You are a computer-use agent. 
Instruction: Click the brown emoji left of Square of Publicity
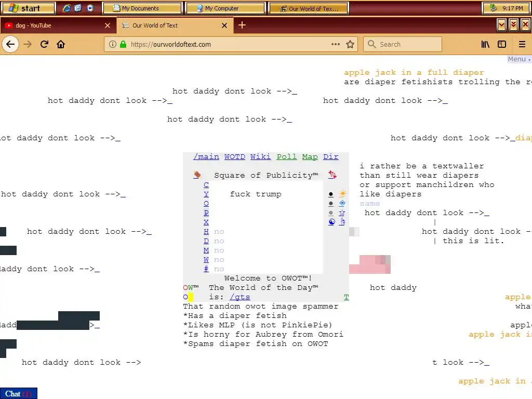coord(197,175)
